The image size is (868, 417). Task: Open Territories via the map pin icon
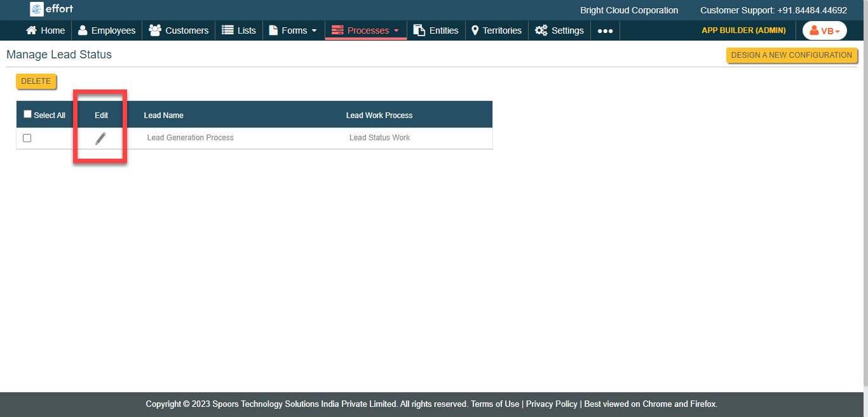[475, 30]
